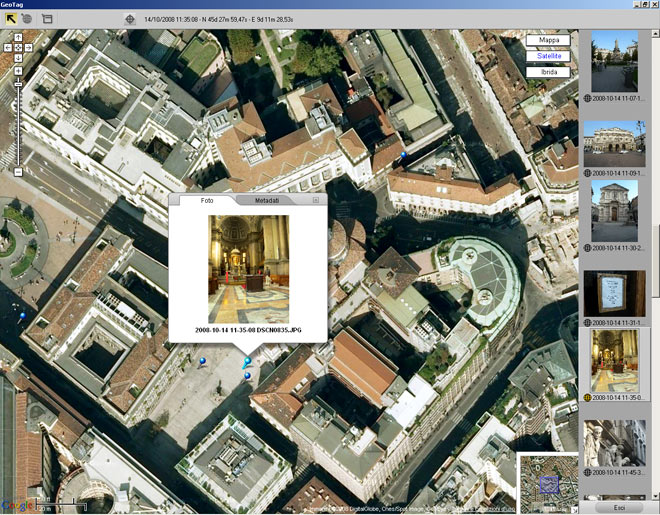The image size is (660, 515).
Task: Pan the map down
Action: [x=18, y=58]
